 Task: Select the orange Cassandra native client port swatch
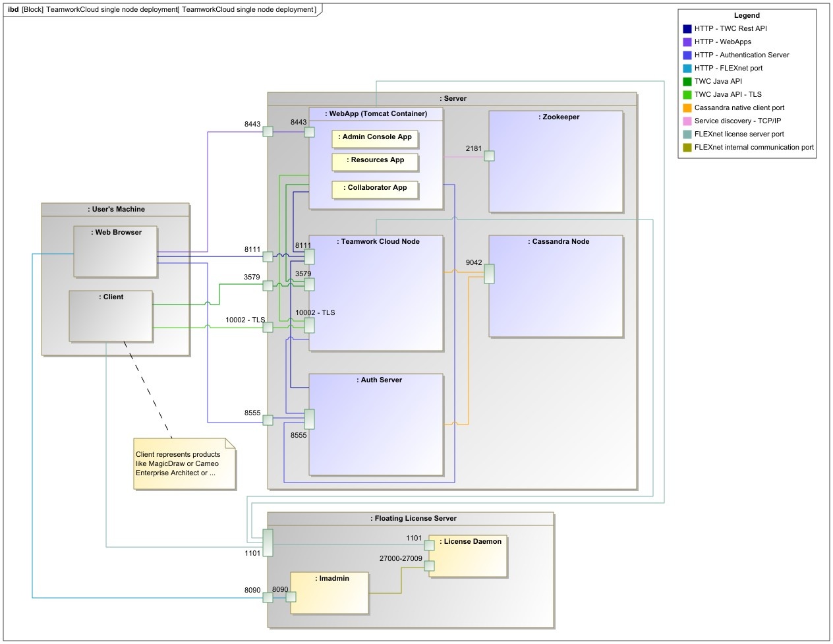(687, 108)
